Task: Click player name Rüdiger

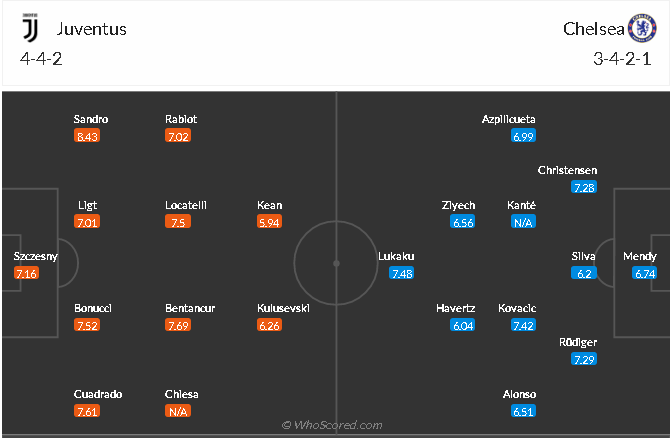Action: point(578,342)
